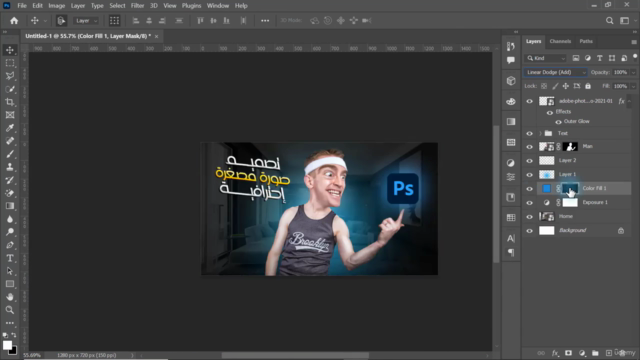Expand the Text group folder
Screen dimensions: 640x360
(540, 133)
